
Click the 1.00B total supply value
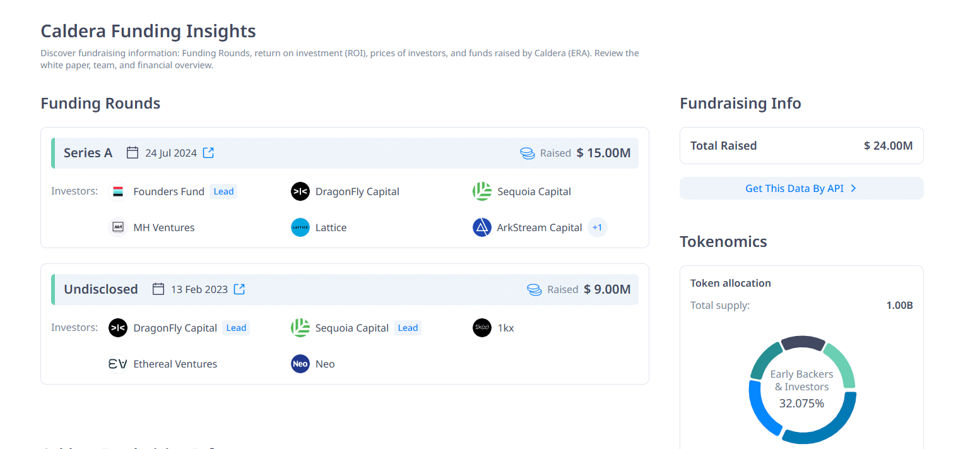point(899,306)
